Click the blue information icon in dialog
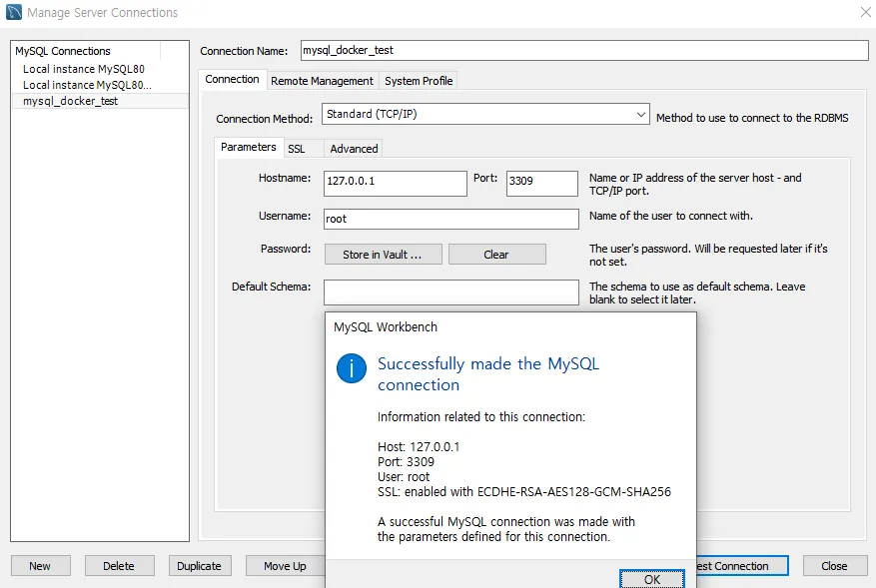The width and height of the screenshot is (876, 588). point(352,368)
